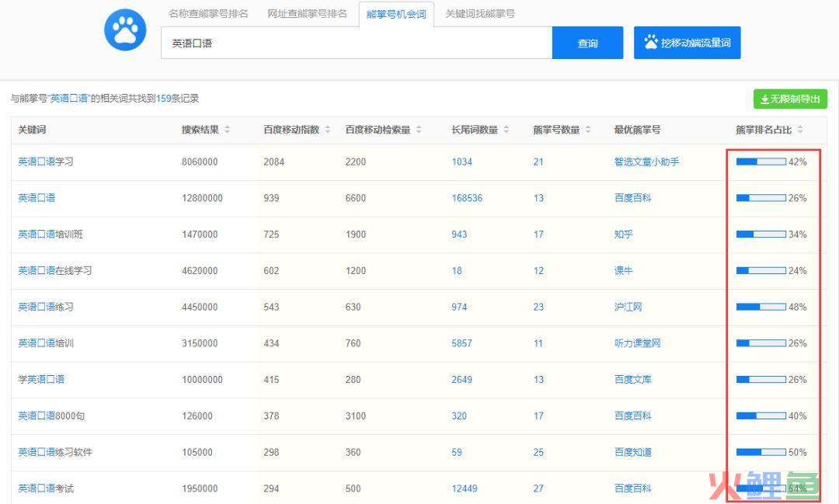839x504 pixels.
Task: Click 熊掌号数量 value 23
Action: pos(538,307)
